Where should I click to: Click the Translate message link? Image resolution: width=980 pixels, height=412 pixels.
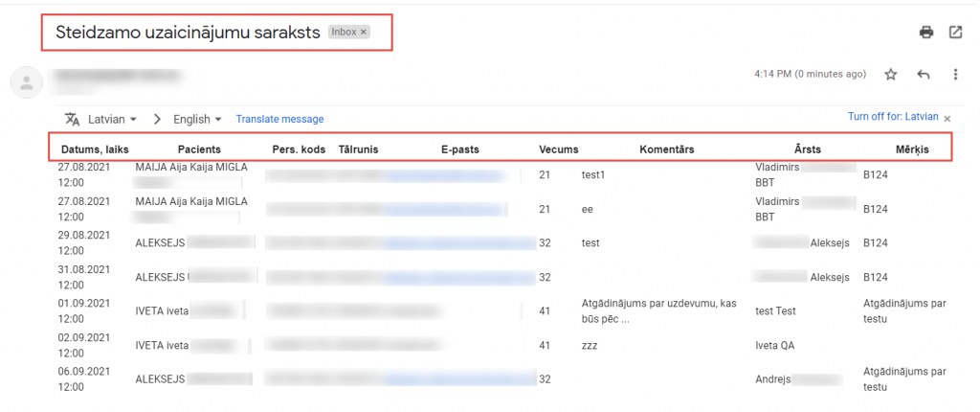(x=279, y=119)
